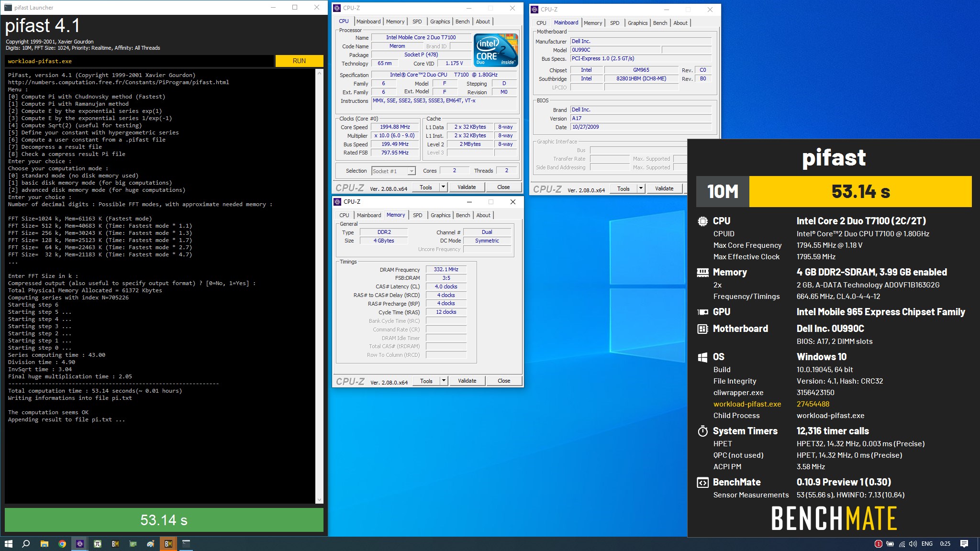Click Close button in CPU-Z Memory window
The width and height of the screenshot is (980, 551).
point(504,381)
